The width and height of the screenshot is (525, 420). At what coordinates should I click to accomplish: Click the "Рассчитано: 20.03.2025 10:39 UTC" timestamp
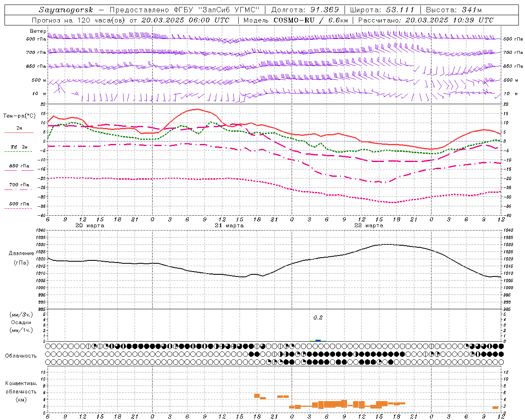(426, 20)
